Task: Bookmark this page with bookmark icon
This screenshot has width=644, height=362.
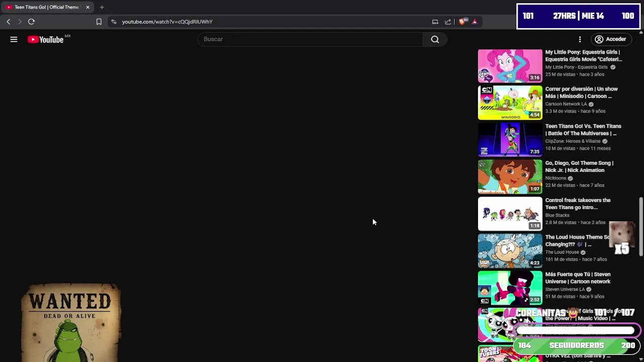Action: 99,22
